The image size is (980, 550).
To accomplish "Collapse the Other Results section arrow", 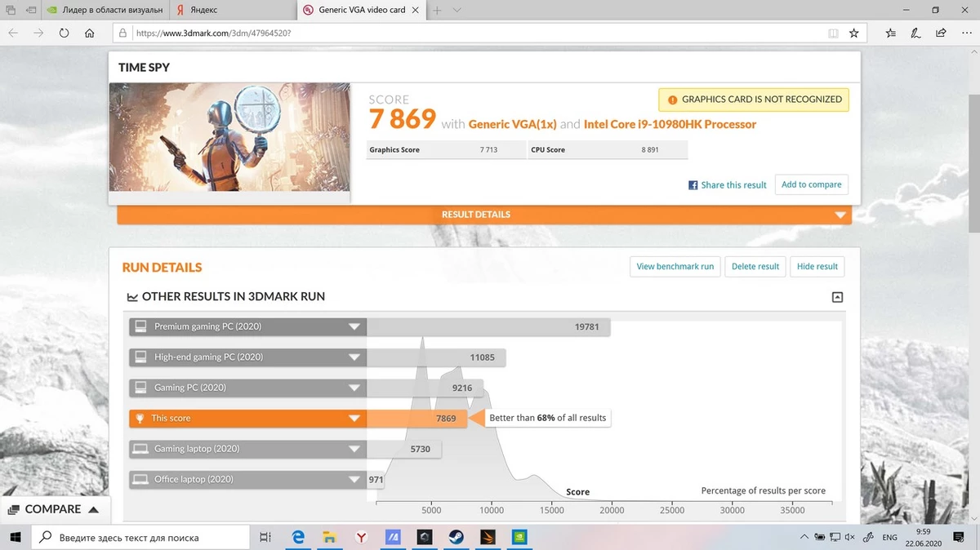I will (x=837, y=298).
